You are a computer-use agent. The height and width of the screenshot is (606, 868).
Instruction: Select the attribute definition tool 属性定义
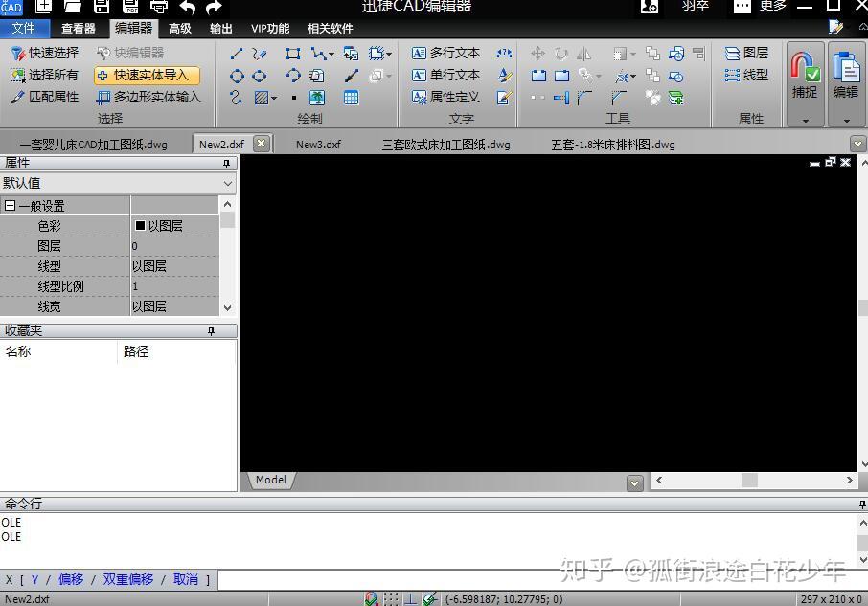[446, 97]
